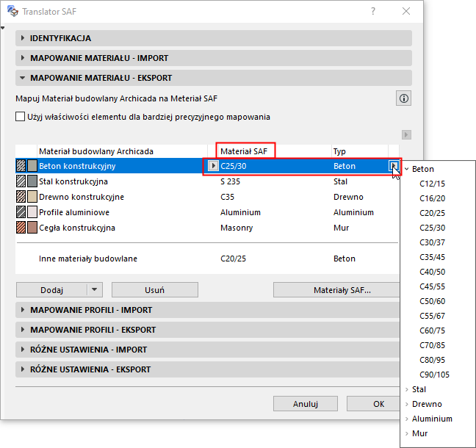Screen dimensions: 476x448
Task: Choose C12/15 from the concrete list
Action: pyautogui.click(x=432, y=184)
